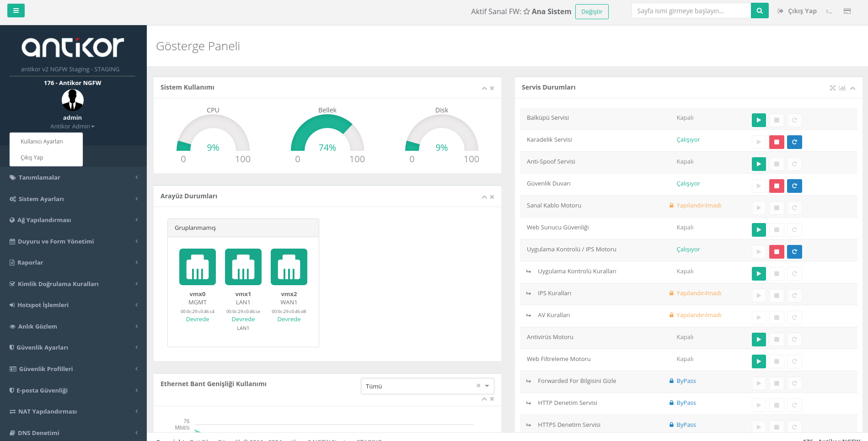
Task: Expand Servis Durumları panel to fullscreen
Action: click(833, 88)
